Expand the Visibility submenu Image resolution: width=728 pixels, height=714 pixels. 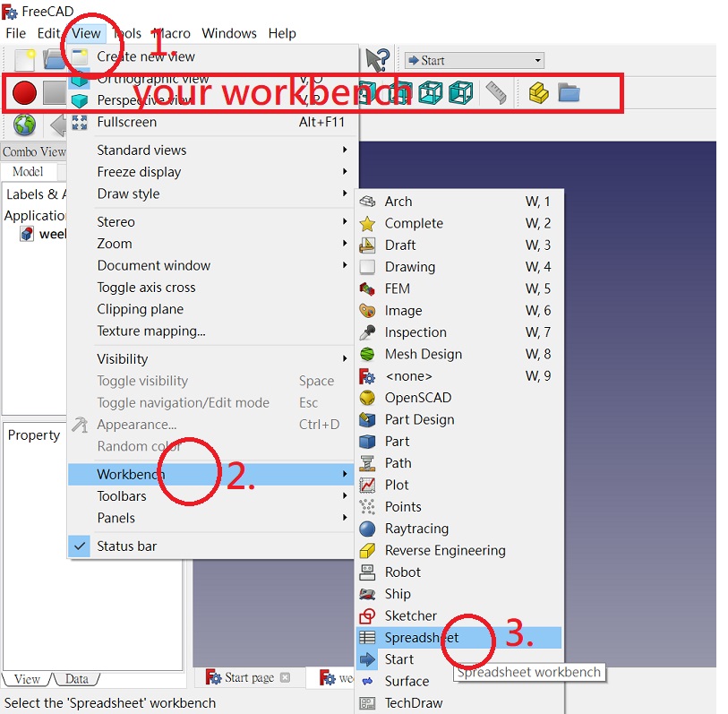(x=211, y=359)
